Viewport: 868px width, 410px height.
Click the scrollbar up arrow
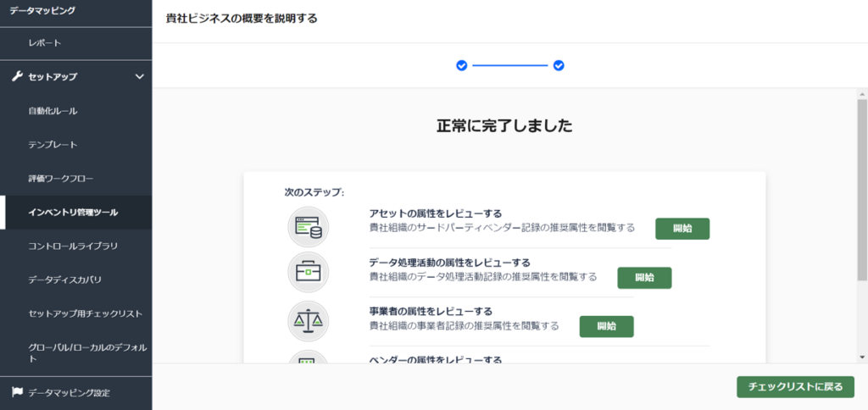(x=862, y=93)
